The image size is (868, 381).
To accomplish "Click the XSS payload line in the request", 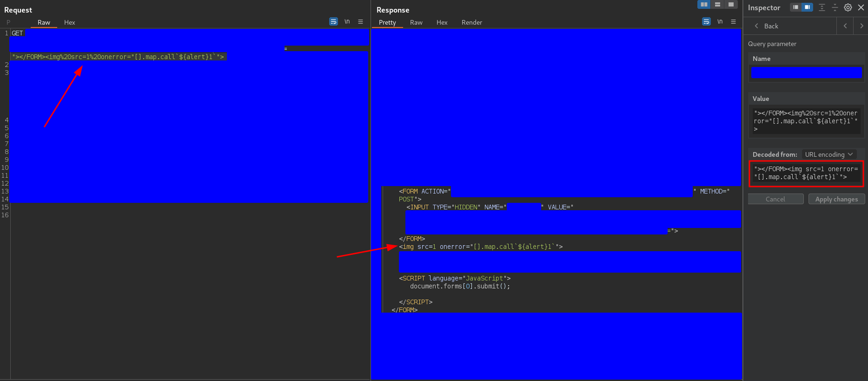I will coord(119,57).
